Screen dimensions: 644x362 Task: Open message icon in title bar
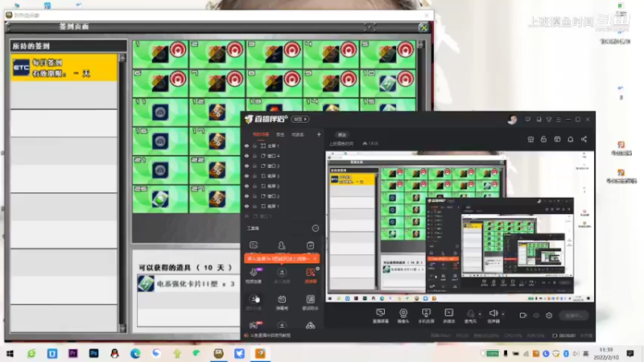click(527, 119)
